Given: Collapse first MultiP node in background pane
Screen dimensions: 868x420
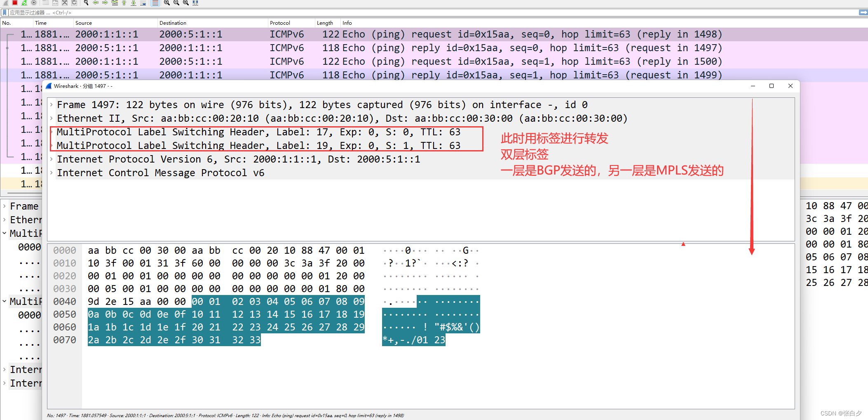Looking at the screenshot, I should [x=5, y=234].
